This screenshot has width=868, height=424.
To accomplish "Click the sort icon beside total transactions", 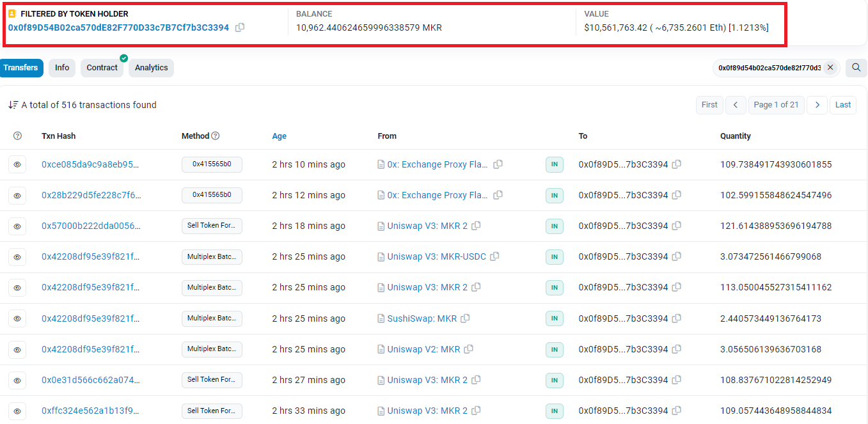I will (13, 105).
